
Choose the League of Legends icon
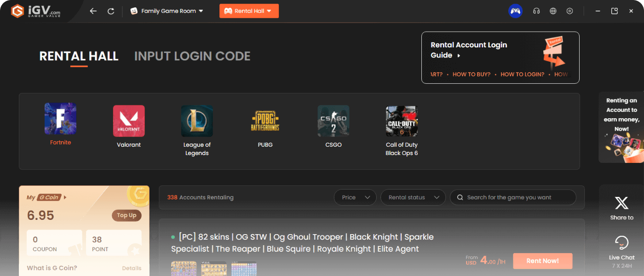coord(197,121)
